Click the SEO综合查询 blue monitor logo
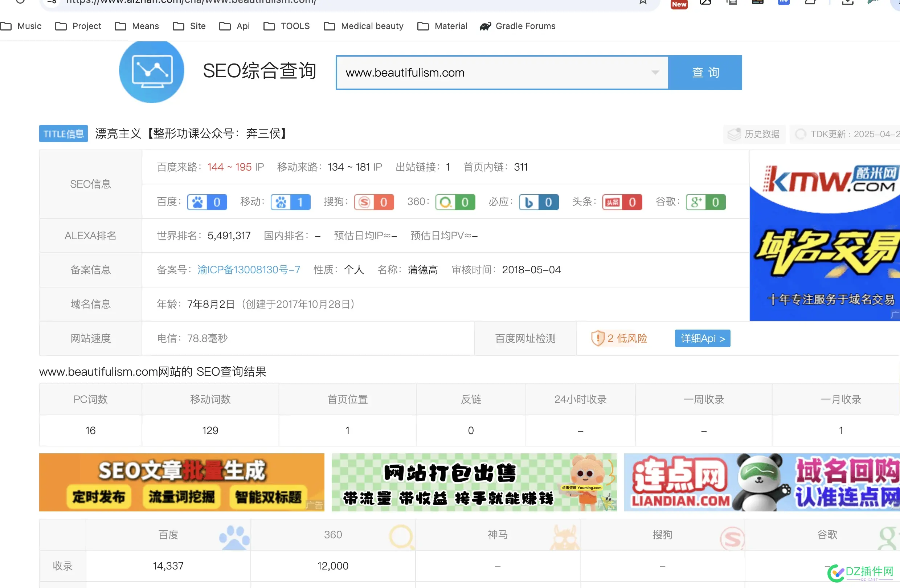Screen dimensions: 900x588 (x=152, y=71)
